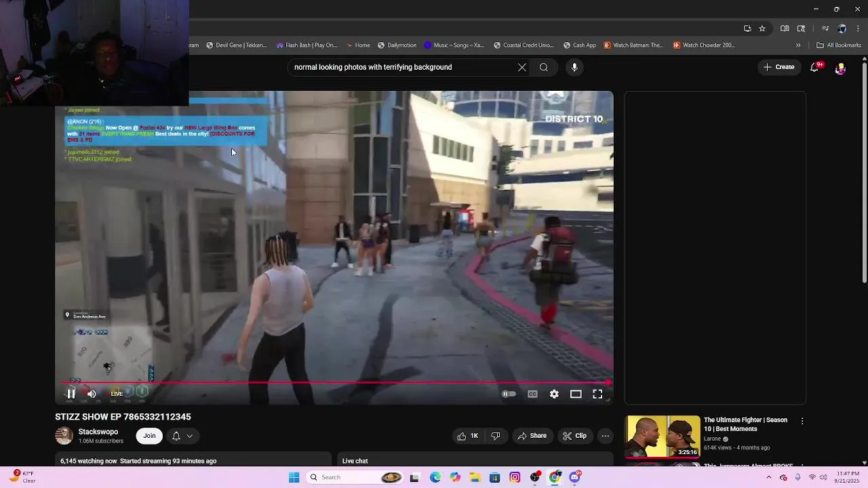
Task: Open Microsoft Store from taskbar
Action: pos(495,477)
